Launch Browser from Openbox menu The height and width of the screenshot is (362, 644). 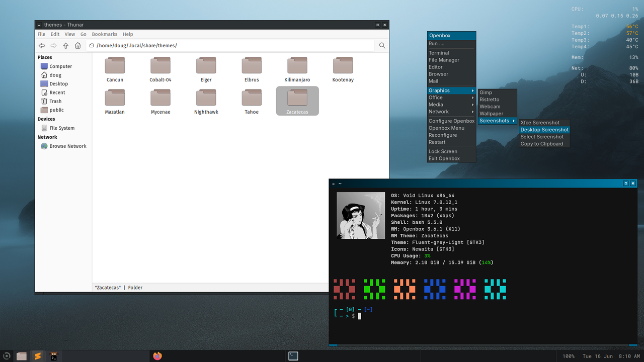point(451,74)
